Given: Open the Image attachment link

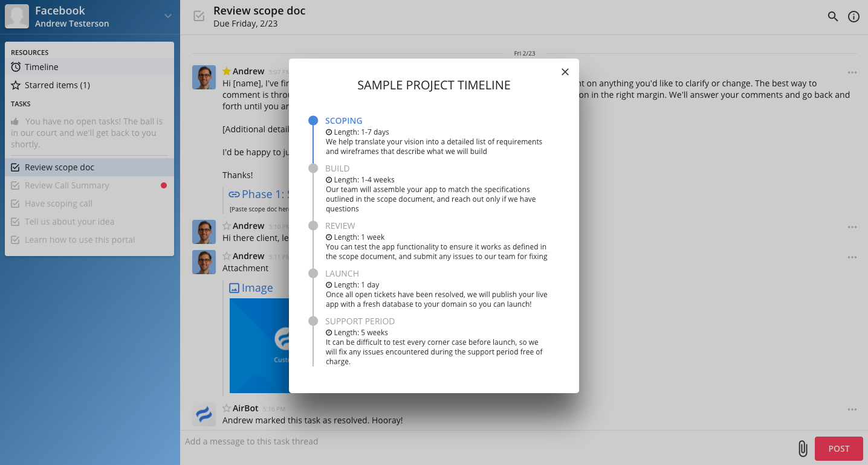Looking at the screenshot, I should tap(257, 288).
